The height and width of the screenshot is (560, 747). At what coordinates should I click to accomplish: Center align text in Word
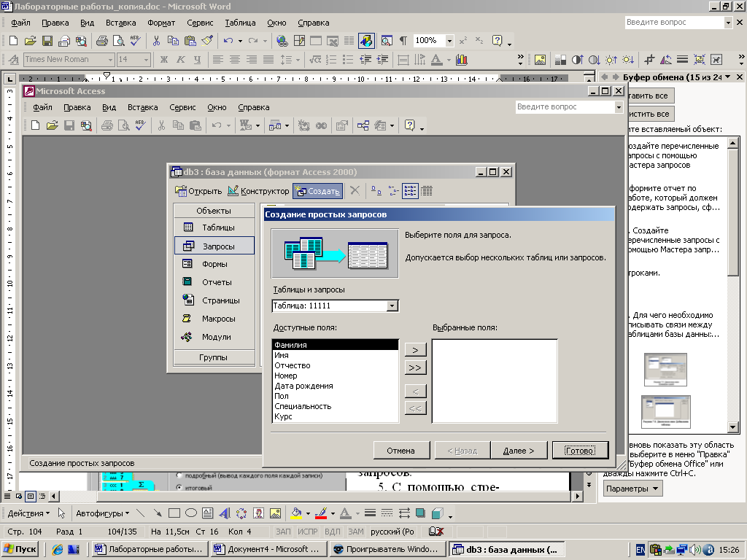pos(234,60)
